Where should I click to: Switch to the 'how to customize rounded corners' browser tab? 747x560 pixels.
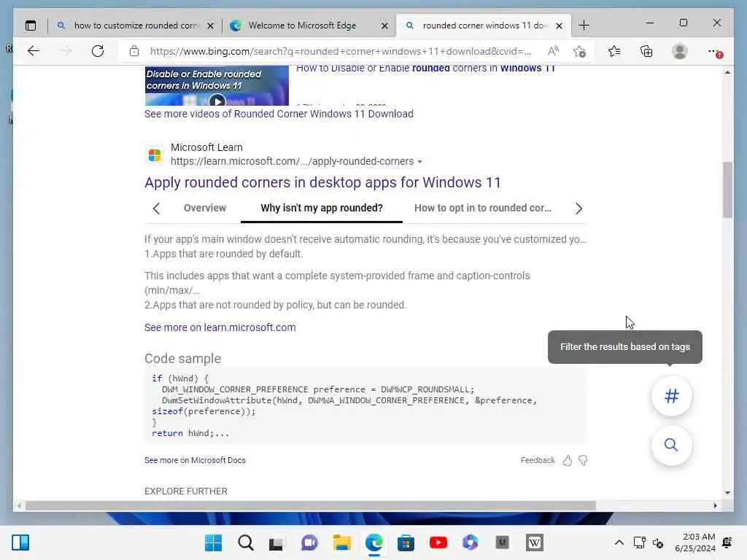coord(135,26)
